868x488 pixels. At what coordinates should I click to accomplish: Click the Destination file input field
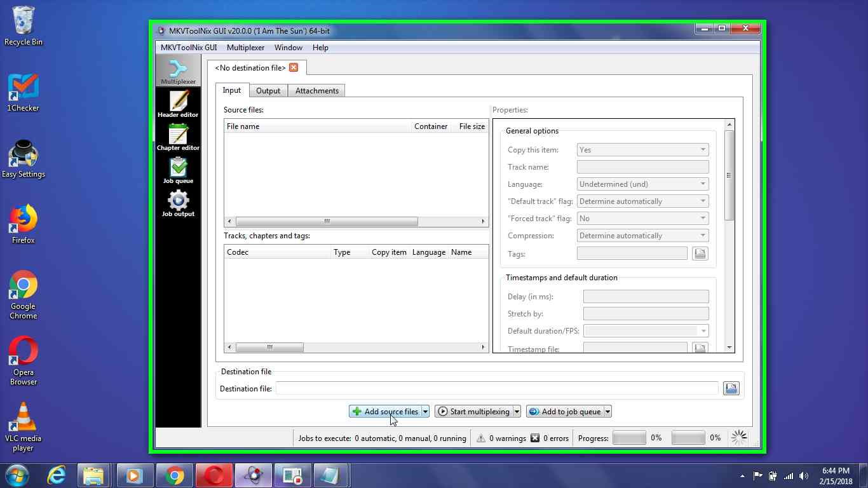[497, 388]
